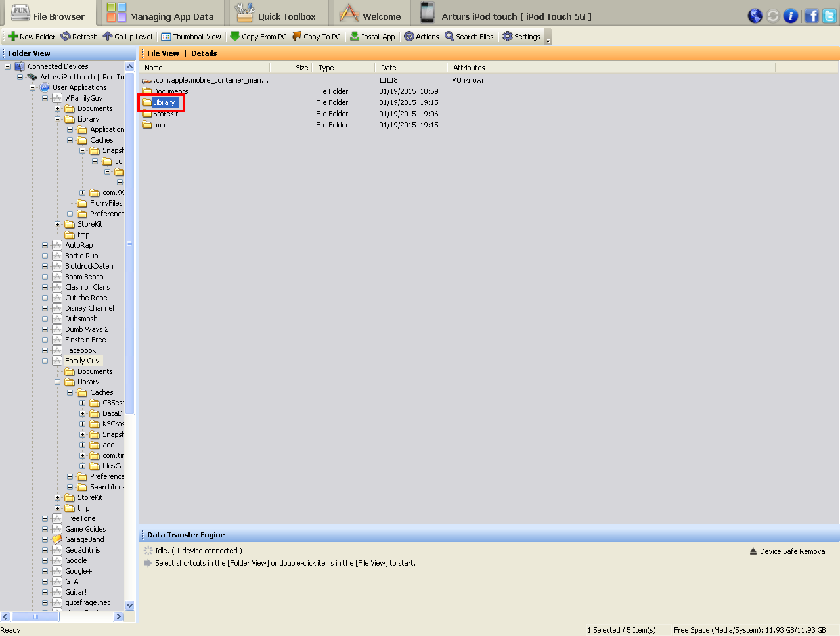
Task: Expand the FlurryFiles sibling Preferences node under #FamilyGuy
Action: (70, 214)
